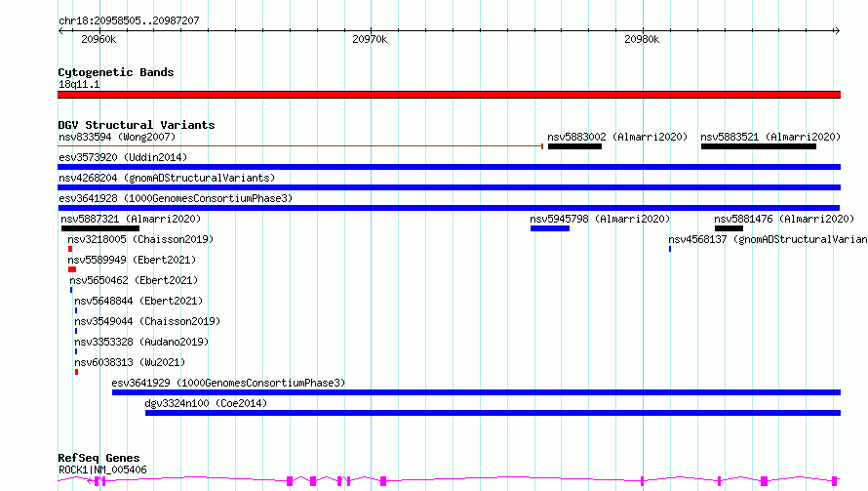
Task: Open the DGV Structural Variants track title
Action: [x=137, y=125]
